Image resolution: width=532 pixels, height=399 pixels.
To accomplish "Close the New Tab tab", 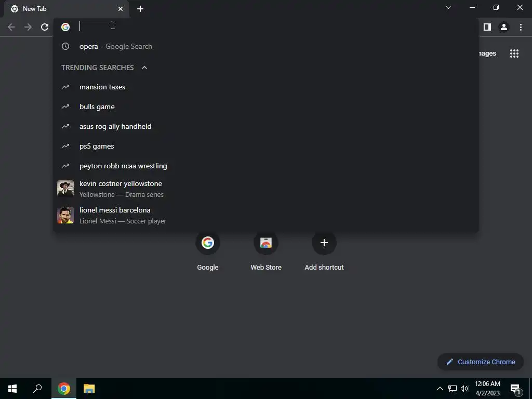I will 121,9.
